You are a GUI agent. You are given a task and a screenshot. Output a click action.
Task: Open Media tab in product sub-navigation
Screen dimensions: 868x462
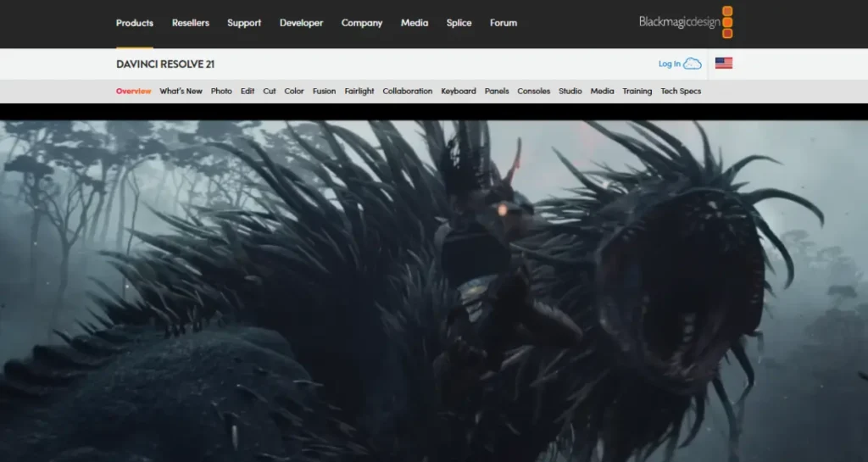tap(603, 92)
